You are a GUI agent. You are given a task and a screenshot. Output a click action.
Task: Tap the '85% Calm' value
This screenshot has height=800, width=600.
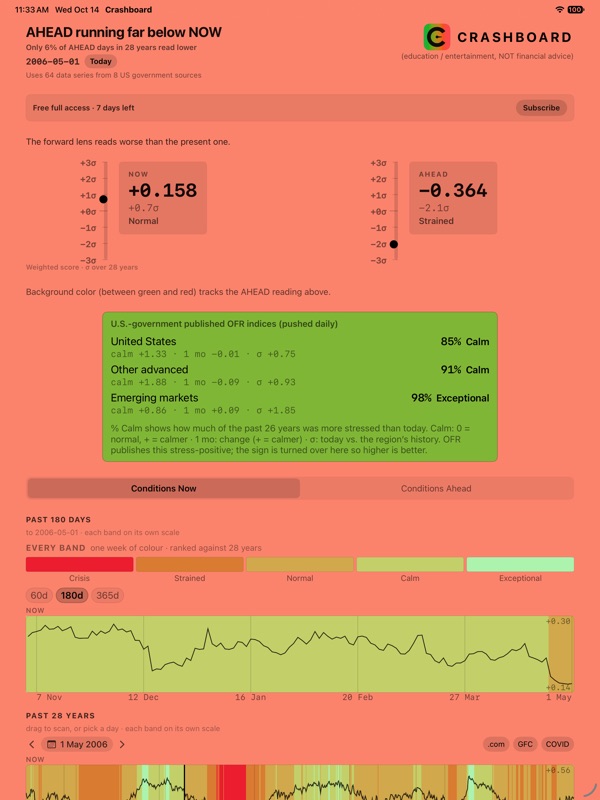(465, 341)
